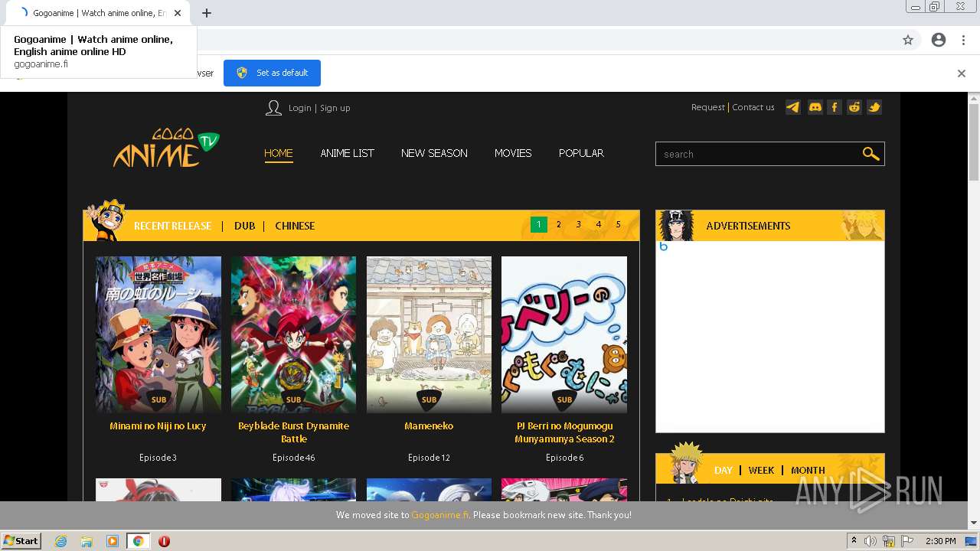Open the Minami no Niji no Lucy thumbnail
980x551 pixels.
pos(158,334)
